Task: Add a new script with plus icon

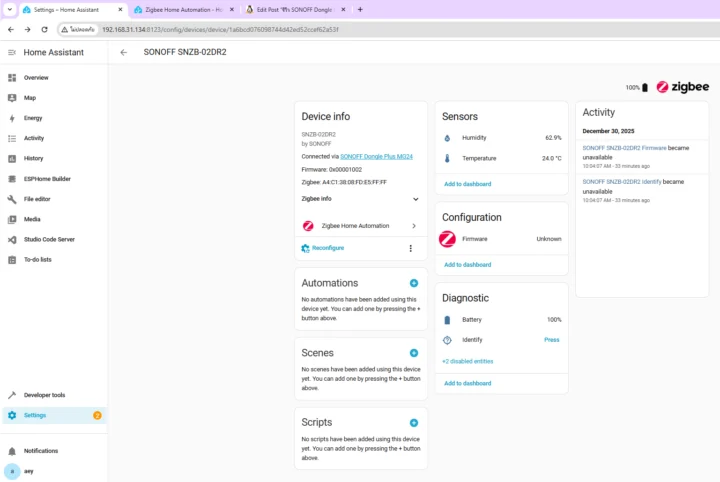Action: tap(414, 423)
